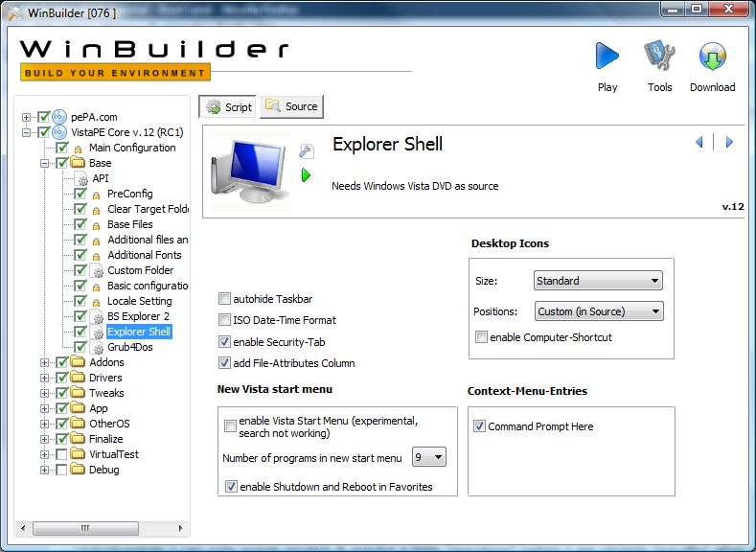Click the pePA.com disc icon

point(59,117)
